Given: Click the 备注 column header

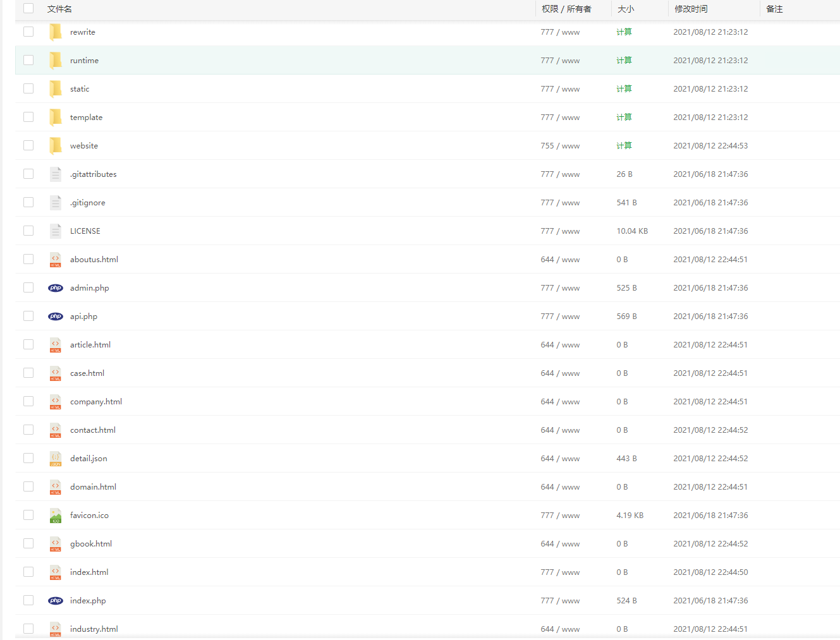Looking at the screenshot, I should 774,9.
